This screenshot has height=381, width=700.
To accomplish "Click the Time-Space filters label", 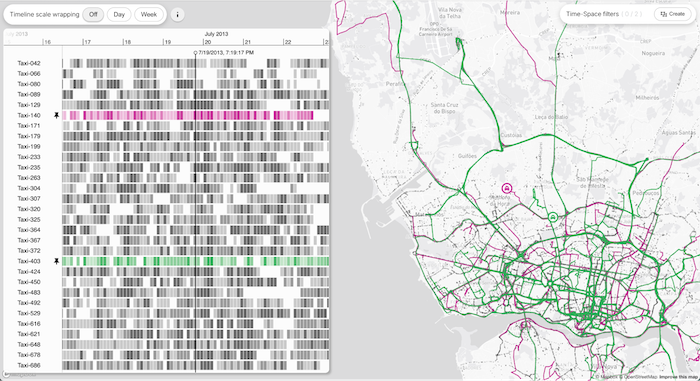I will pyautogui.click(x=592, y=14).
